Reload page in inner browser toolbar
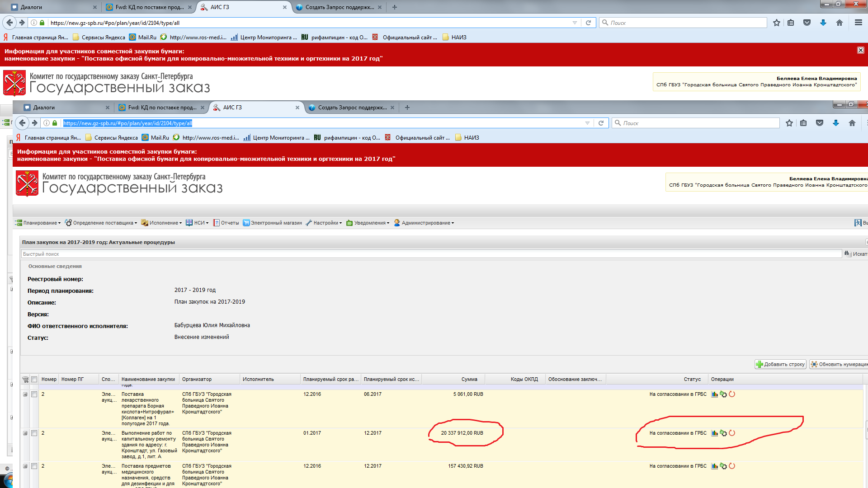This screenshot has height=488, width=868. point(601,123)
